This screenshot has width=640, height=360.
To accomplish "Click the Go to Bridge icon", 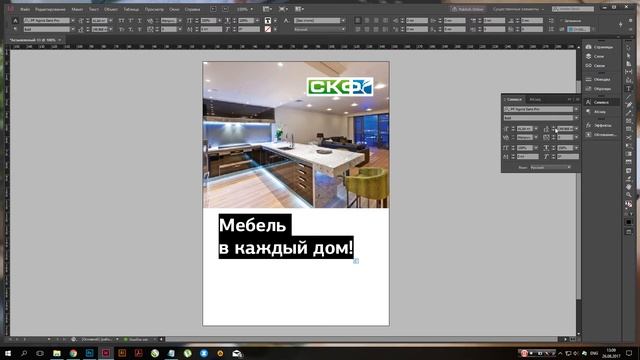I will [x=213, y=9].
